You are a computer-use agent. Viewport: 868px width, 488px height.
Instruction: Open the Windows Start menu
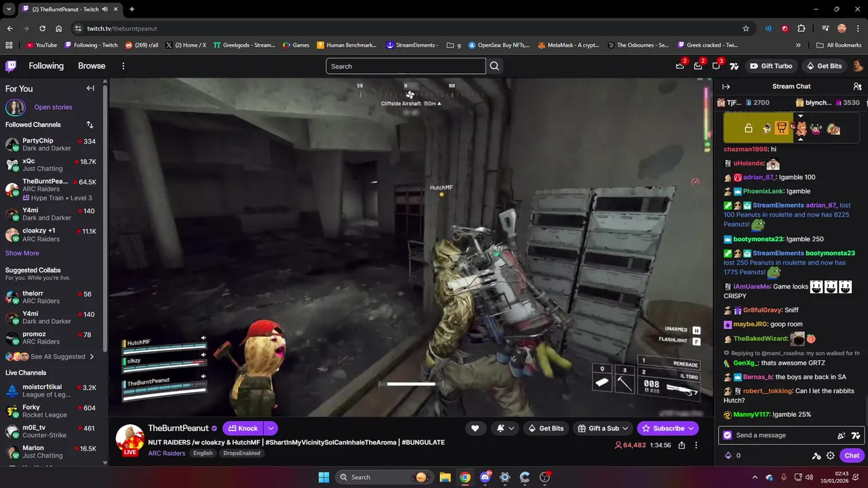point(323,477)
